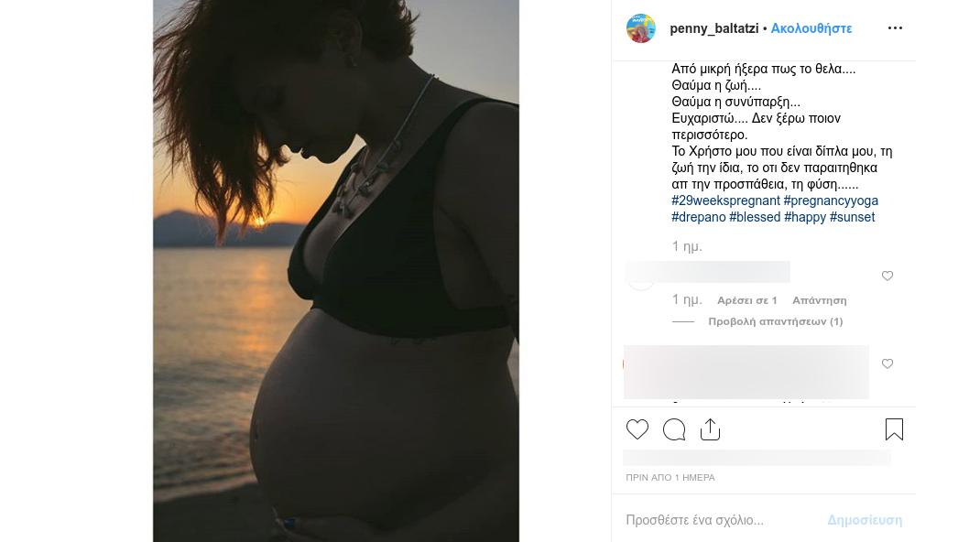
Task: Follow the account via Ακολουθήστε
Action: point(811,28)
